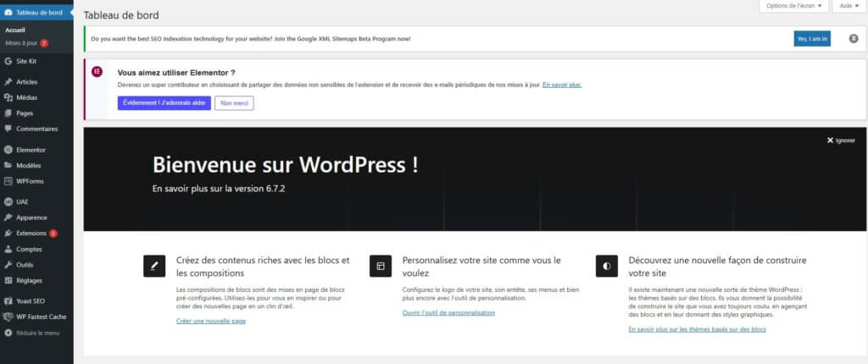Click Ouvrir l'outil de personnalisation link
868x364 pixels.
click(x=448, y=312)
